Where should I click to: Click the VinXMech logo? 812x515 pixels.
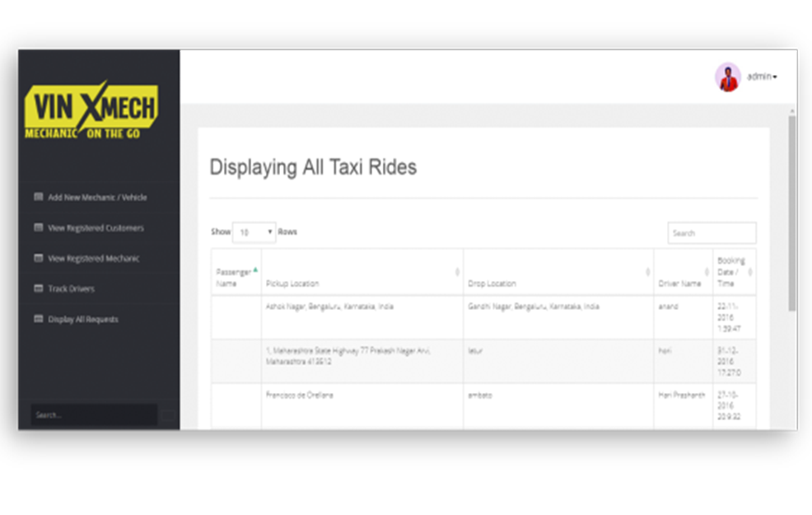(x=91, y=111)
